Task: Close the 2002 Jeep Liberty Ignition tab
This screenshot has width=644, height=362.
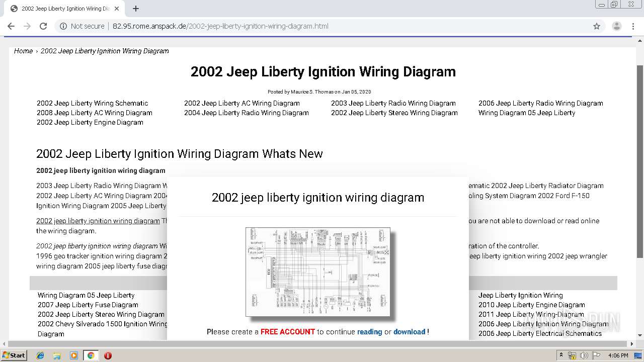Action: click(117, 9)
